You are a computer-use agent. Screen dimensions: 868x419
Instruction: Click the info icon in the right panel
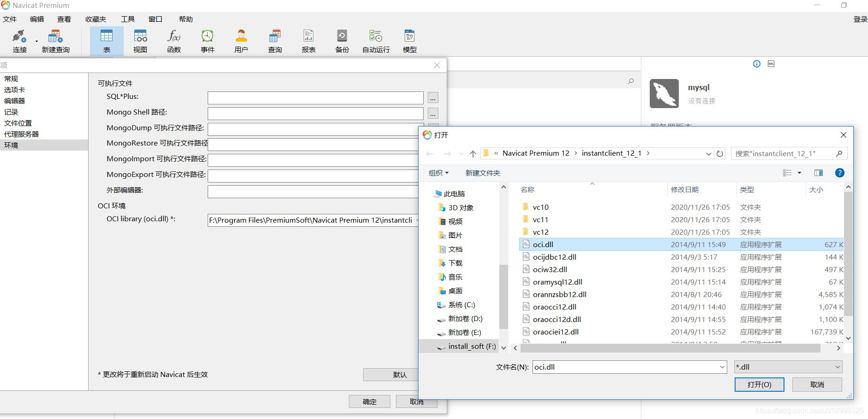click(757, 64)
